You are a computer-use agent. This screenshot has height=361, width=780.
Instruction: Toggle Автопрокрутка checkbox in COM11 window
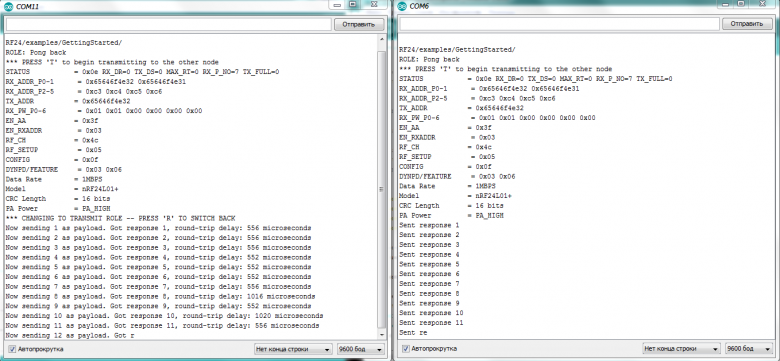[12, 349]
